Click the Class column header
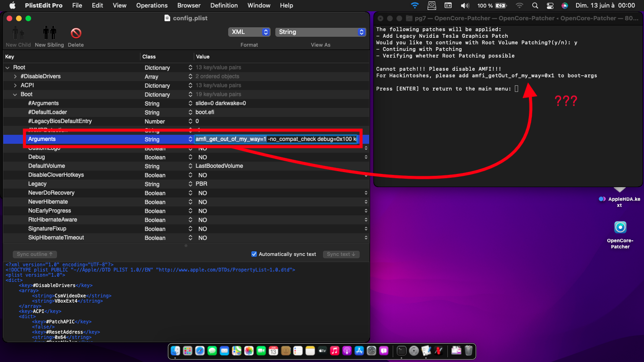 coord(167,57)
